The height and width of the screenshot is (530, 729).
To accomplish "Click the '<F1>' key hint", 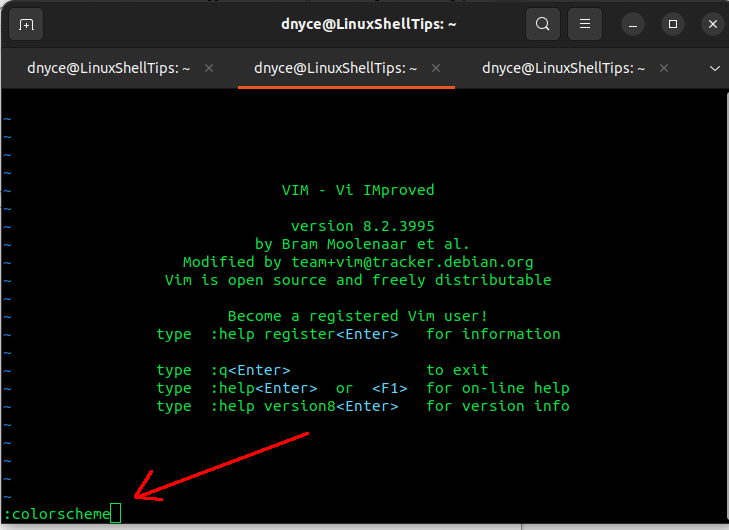I will 390,388.
